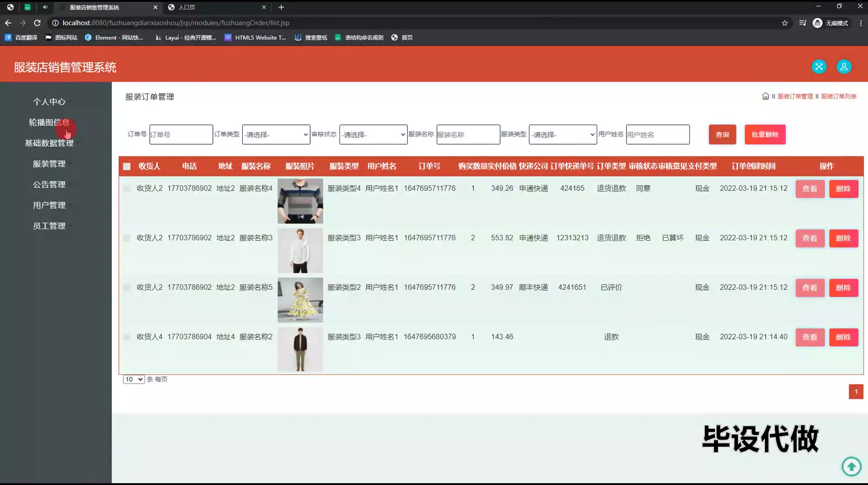Expand 服装管理 sidebar menu
The height and width of the screenshot is (485, 868).
[49, 164]
